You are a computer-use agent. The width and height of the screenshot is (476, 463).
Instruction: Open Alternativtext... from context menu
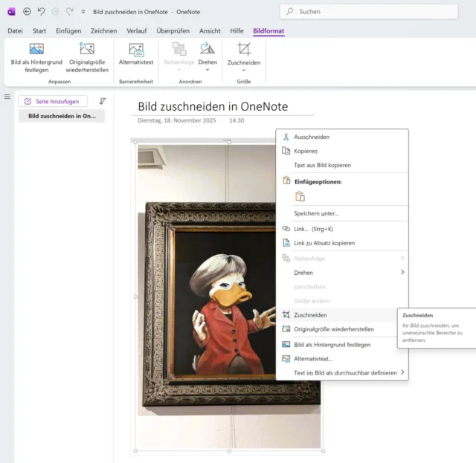click(342, 359)
